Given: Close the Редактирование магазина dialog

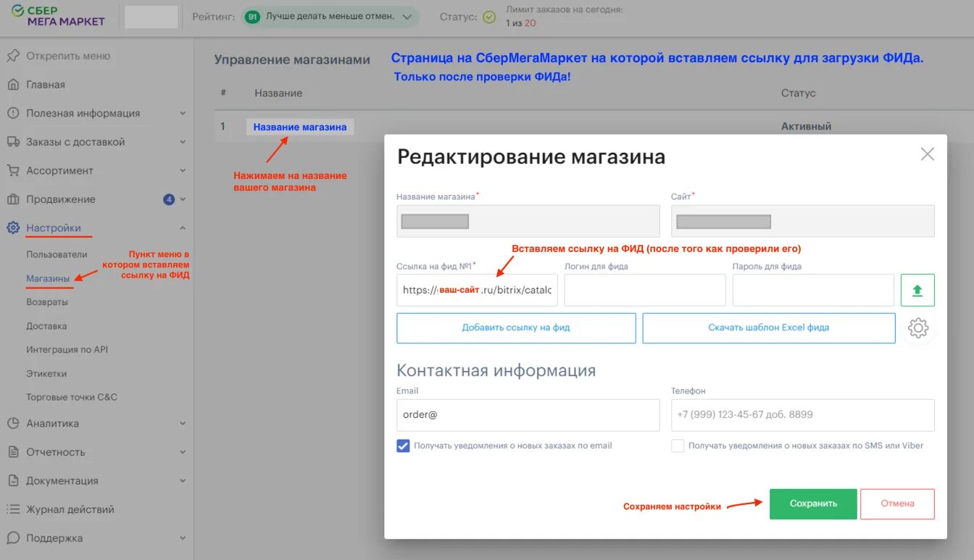Looking at the screenshot, I should pos(927,154).
